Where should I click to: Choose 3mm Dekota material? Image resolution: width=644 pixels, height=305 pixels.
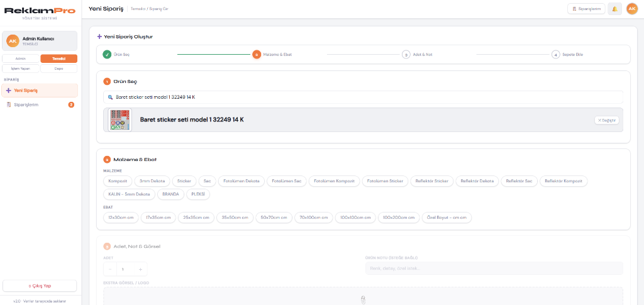click(152, 180)
